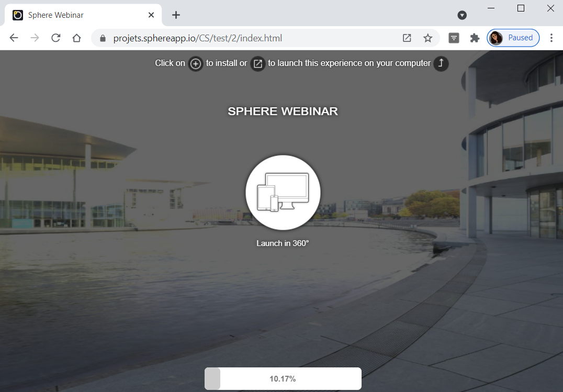Click the "Launch in 360°" label
The height and width of the screenshot is (392, 563).
pos(283,243)
